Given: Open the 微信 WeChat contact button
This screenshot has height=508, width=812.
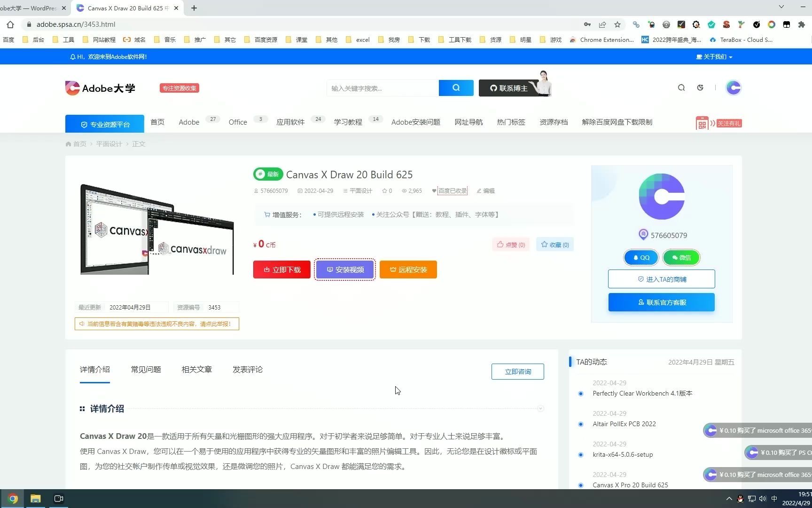Looking at the screenshot, I should [x=681, y=257].
